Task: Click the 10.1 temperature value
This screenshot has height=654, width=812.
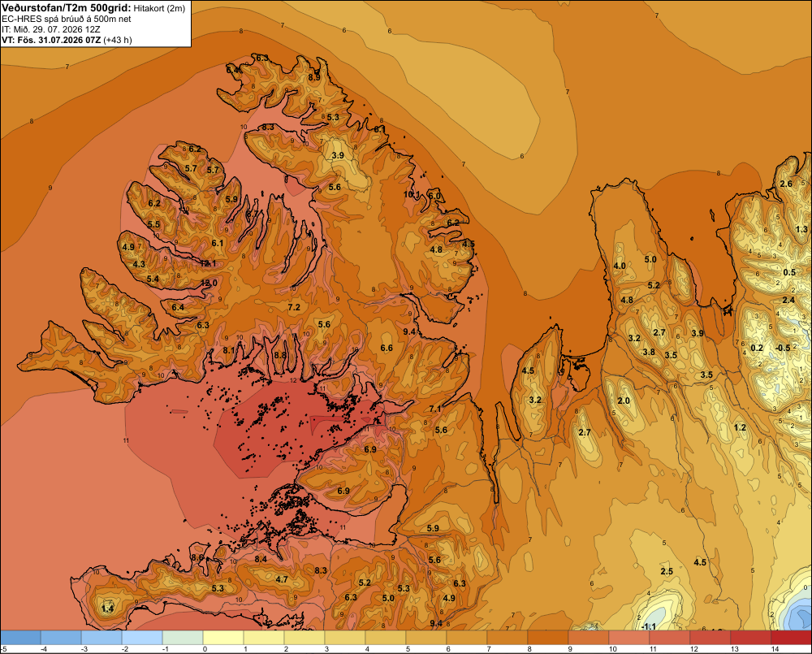Action: tap(412, 194)
